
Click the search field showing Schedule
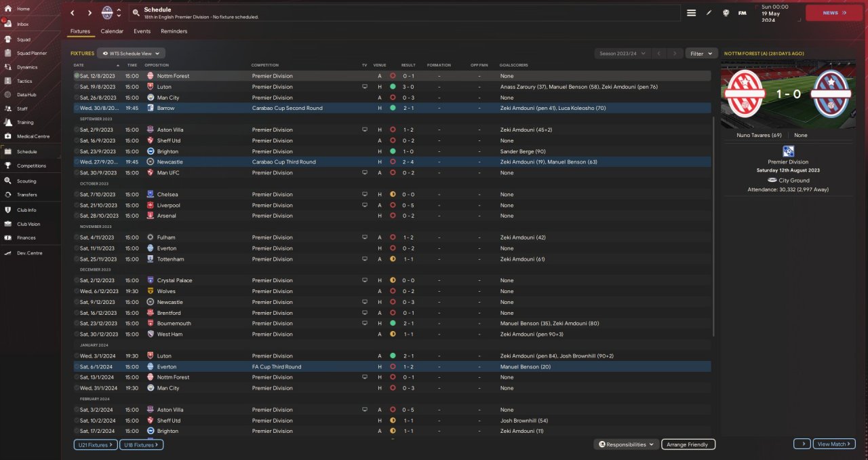(x=404, y=13)
